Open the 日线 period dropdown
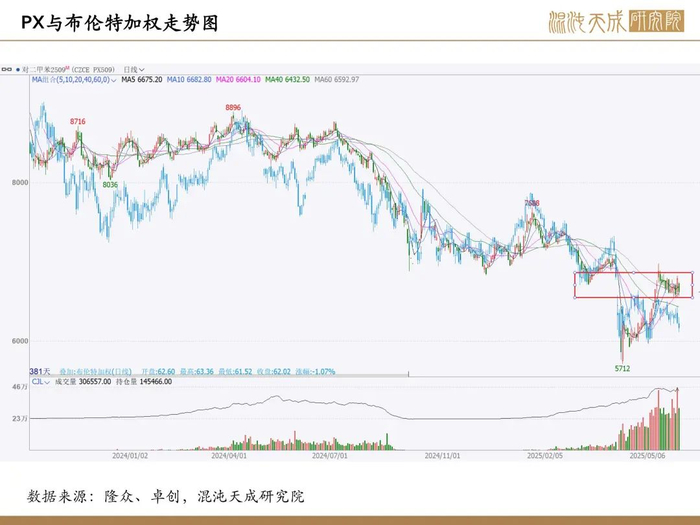The width and height of the screenshot is (700, 525). pyautogui.click(x=134, y=70)
